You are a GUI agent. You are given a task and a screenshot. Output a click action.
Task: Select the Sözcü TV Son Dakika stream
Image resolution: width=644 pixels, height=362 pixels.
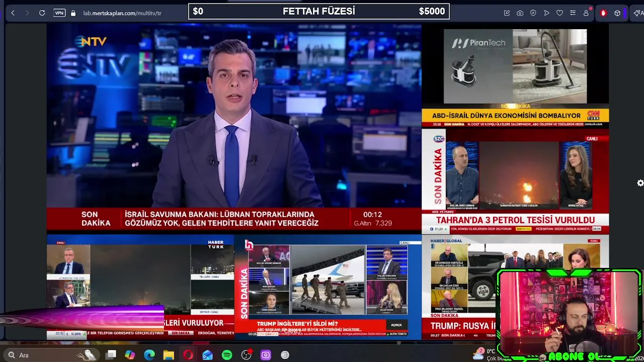(515, 182)
